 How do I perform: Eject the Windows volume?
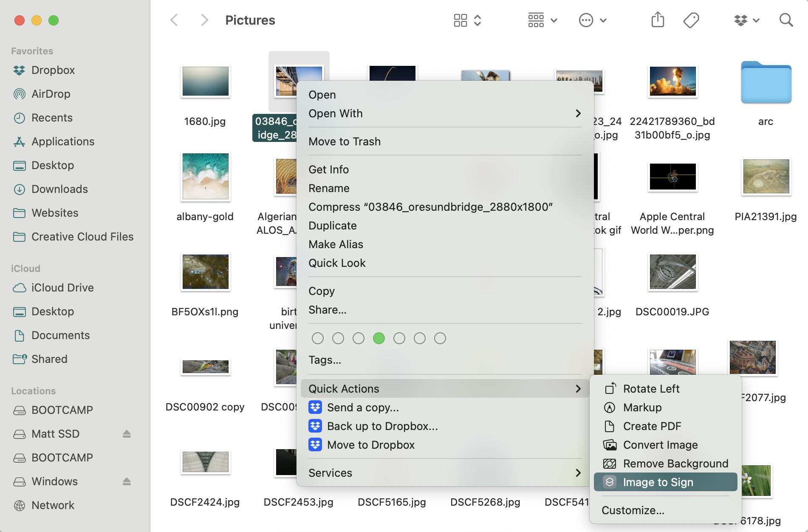(x=127, y=481)
